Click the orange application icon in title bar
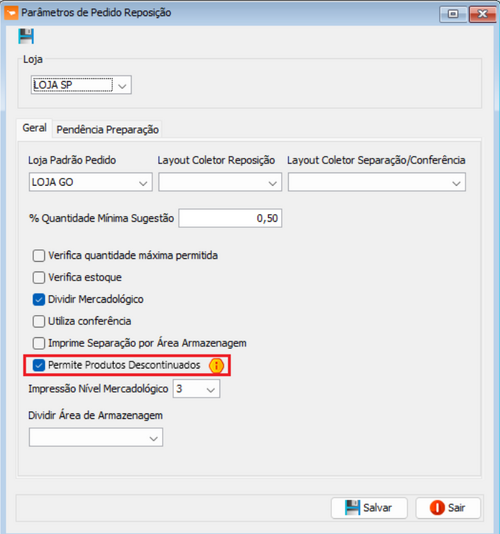500x534 pixels. 11,13
